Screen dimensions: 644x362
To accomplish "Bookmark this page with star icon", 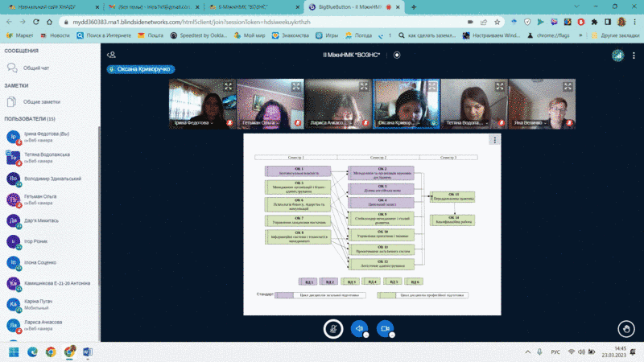I will click(497, 22).
